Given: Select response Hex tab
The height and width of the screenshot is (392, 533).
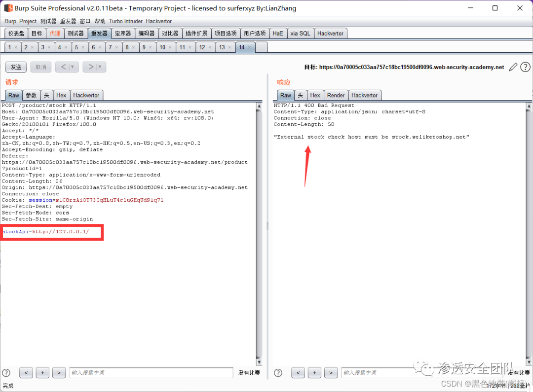Looking at the screenshot, I should 315,96.
